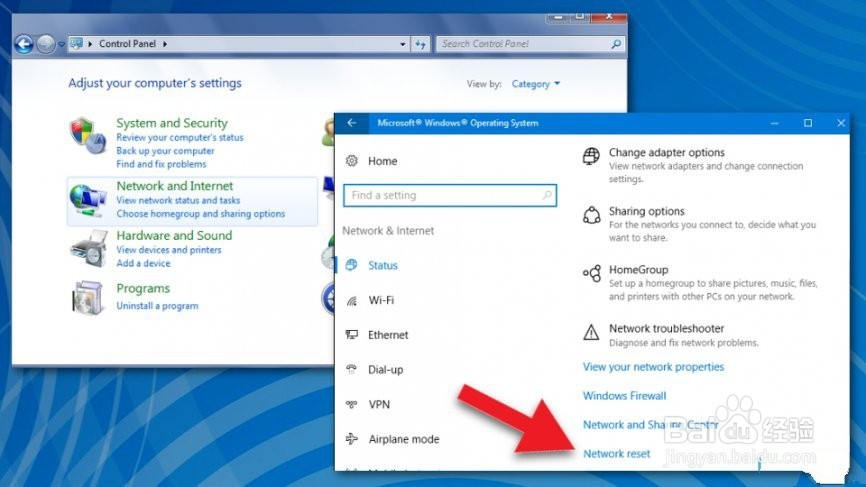Open Sharing options

[x=647, y=211]
